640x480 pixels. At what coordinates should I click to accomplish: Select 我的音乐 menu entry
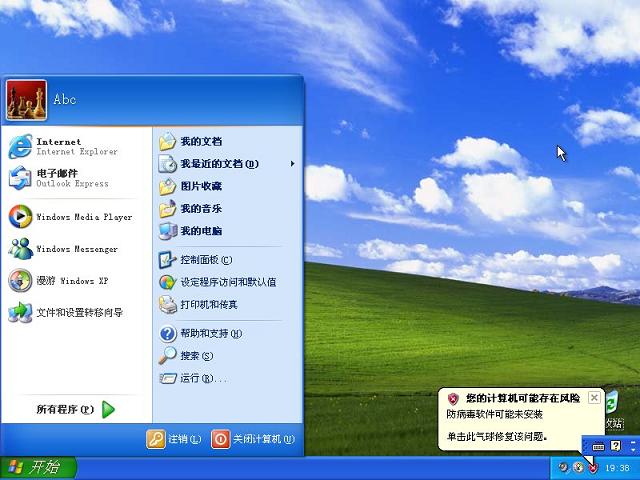[x=200, y=208]
